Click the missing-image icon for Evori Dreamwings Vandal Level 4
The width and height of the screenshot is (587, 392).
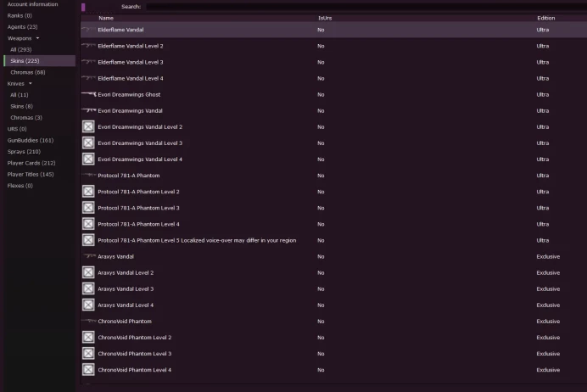point(88,159)
